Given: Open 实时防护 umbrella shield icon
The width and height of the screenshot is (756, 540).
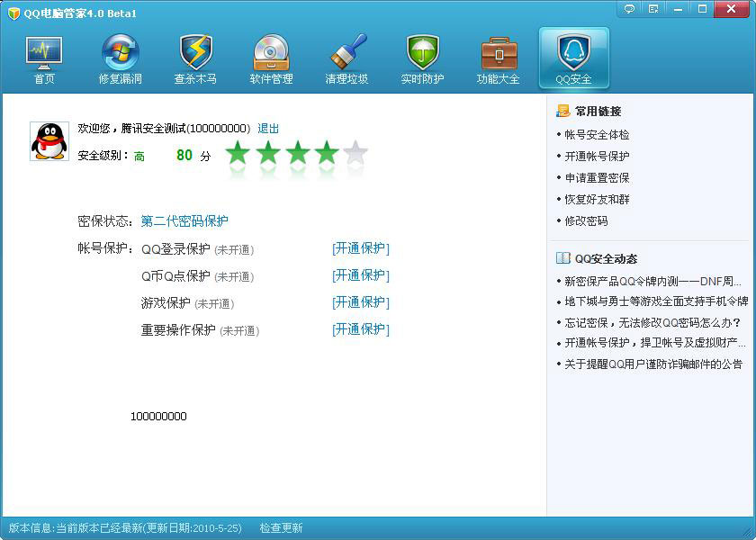Looking at the screenshot, I should [x=422, y=59].
